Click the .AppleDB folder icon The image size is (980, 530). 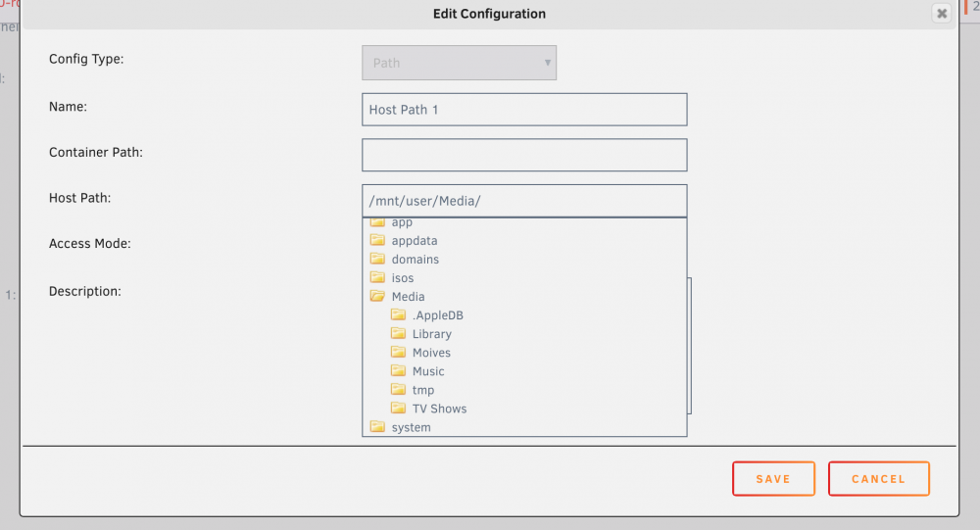click(398, 315)
